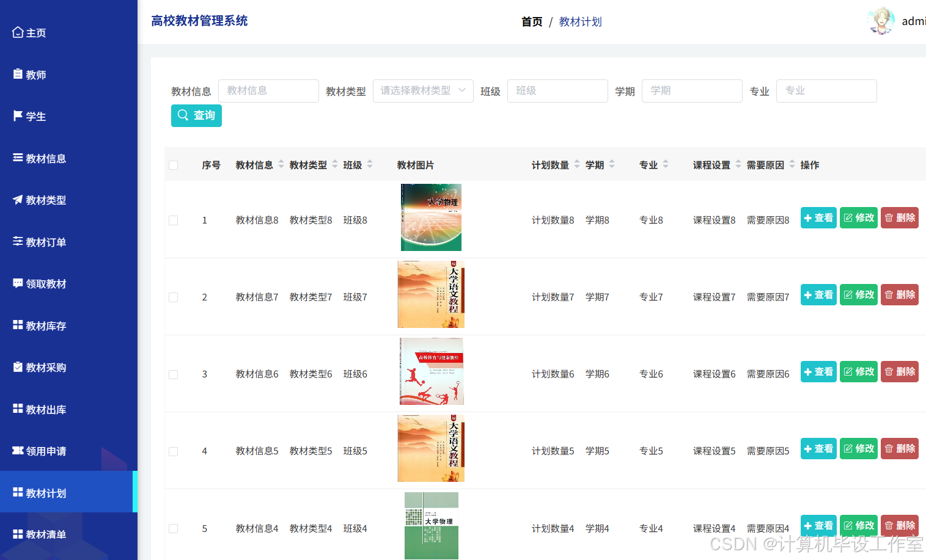Open the 大学语文教程 cover image in row 2
926x560 pixels.
click(431, 294)
